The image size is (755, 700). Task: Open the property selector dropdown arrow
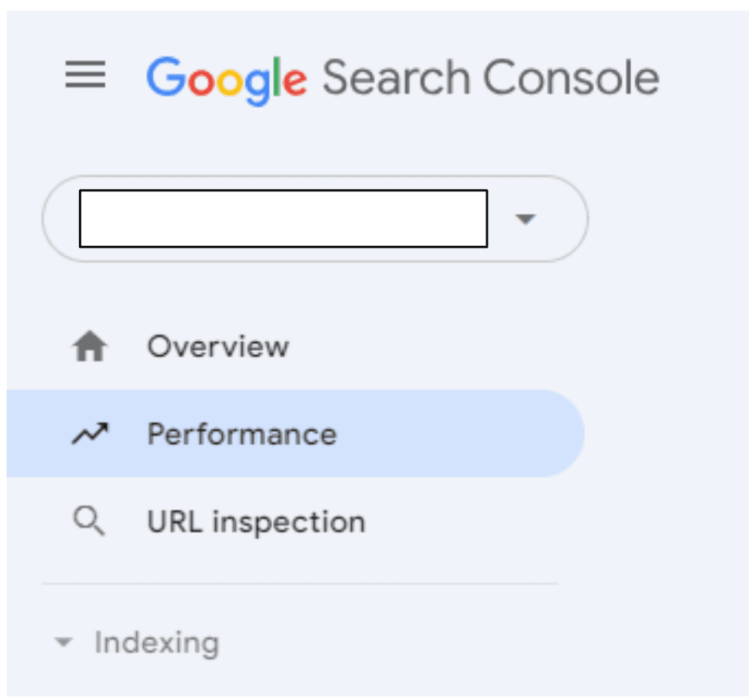point(524,219)
